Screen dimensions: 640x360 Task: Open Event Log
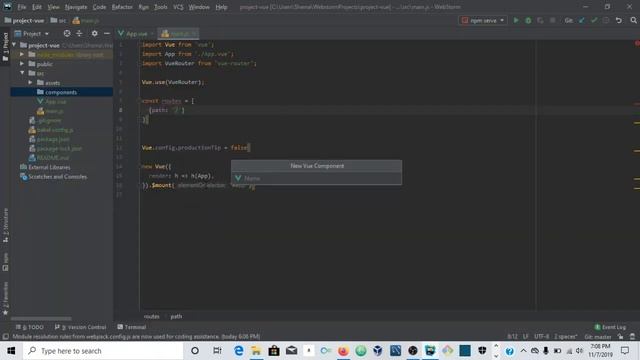coord(610,327)
